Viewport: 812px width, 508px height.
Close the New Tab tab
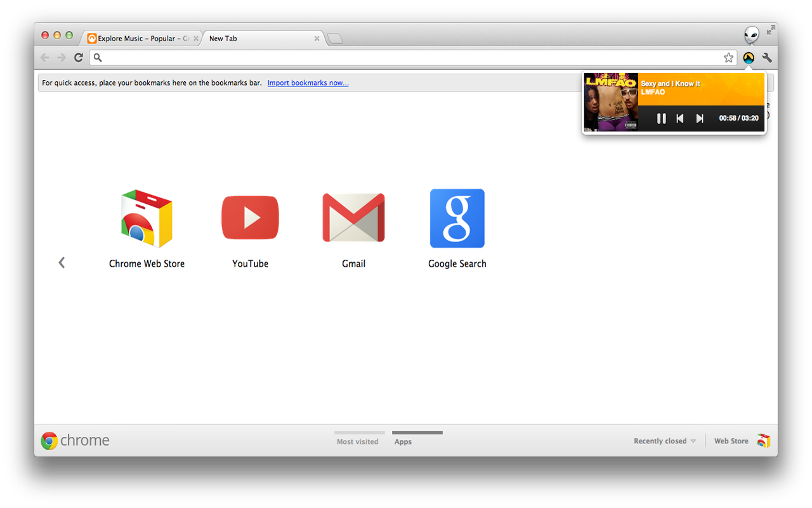coord(317,39)
